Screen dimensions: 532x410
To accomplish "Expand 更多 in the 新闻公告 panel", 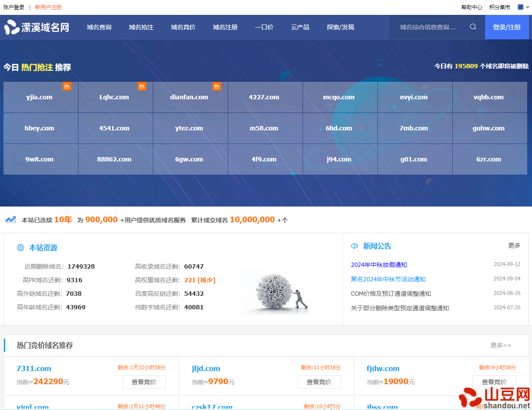I will (x=514, y=246).
